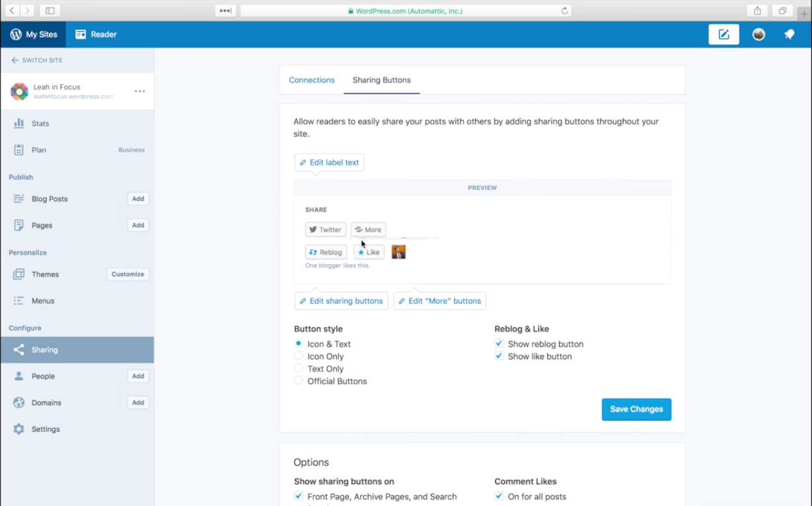Open Domains globe item in sidebar
Screen dimensions: 812x506
click(19, 402)
